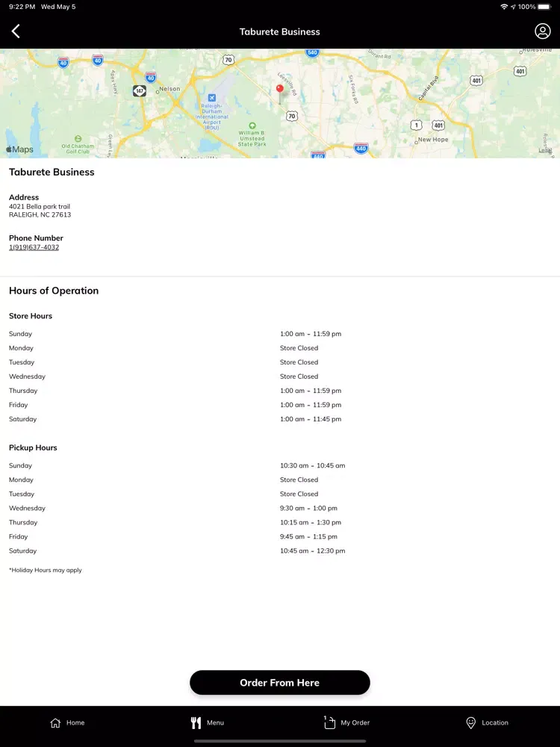Screen dimensions: 560x747
Task: Open the My Order tab label
Action: tap(355, 722)
